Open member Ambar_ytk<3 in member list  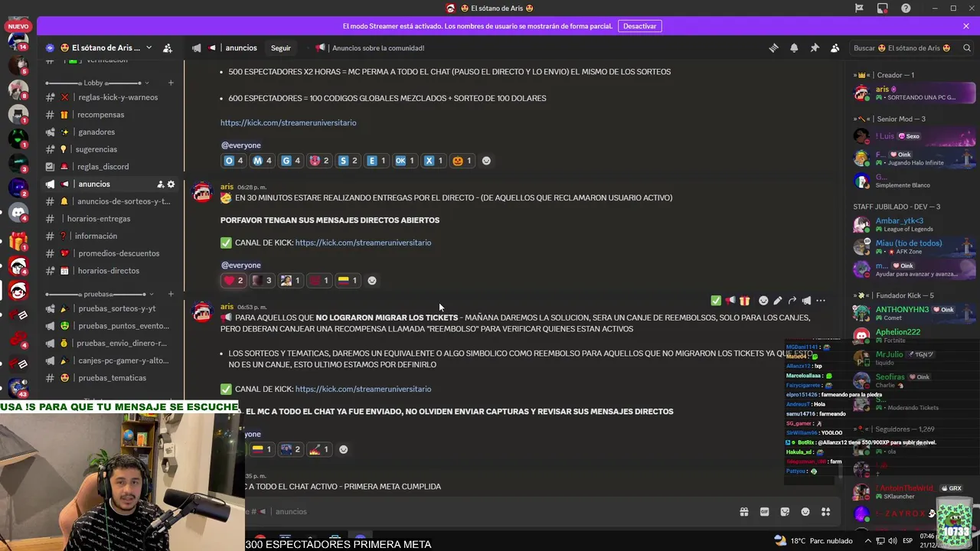click(913, 224)
